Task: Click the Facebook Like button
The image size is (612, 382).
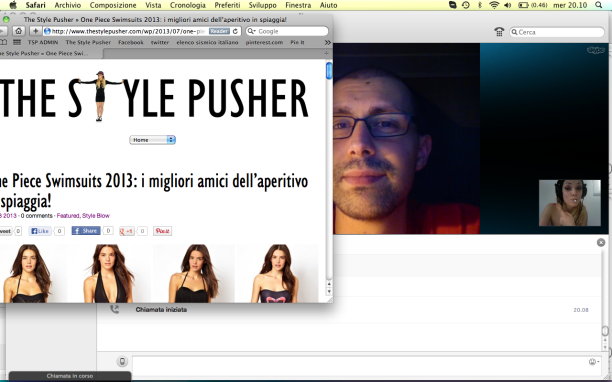Action: click(41, 231)
